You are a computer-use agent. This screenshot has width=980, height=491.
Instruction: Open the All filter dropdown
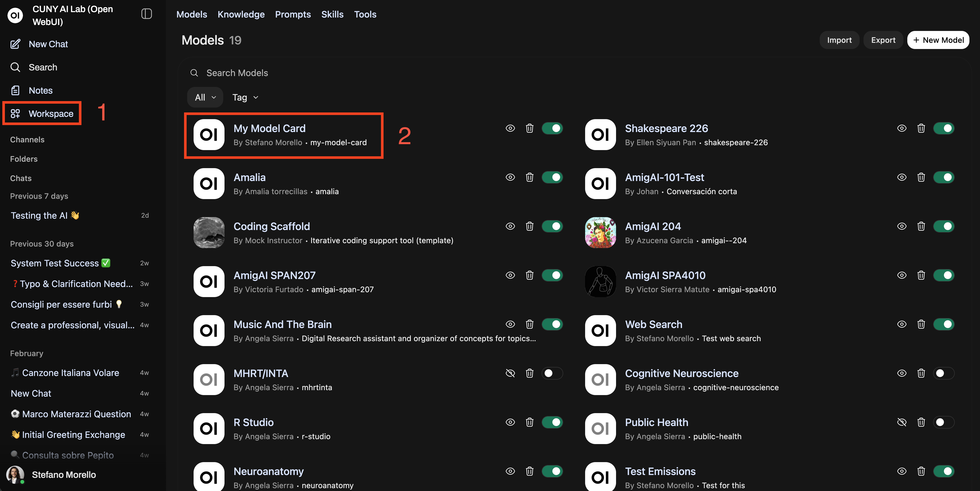(x=205, y=97)
